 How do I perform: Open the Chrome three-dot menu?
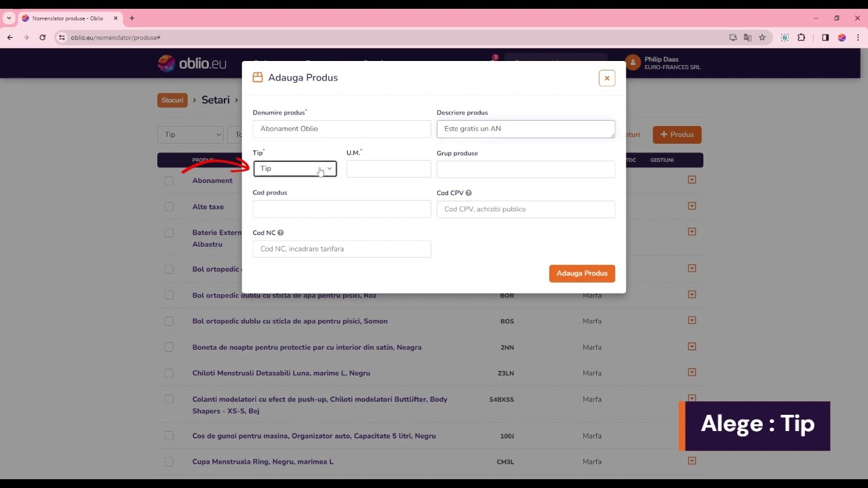point(858,37)
